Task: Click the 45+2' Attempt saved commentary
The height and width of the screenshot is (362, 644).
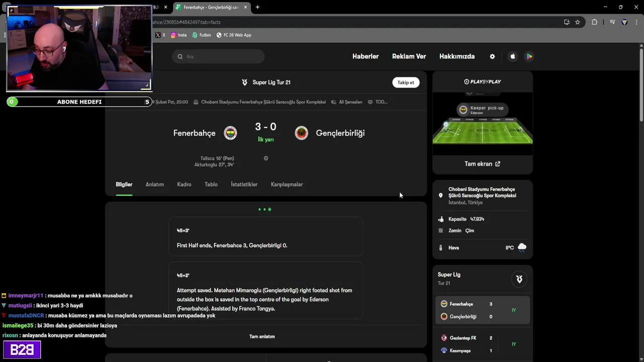Action: pyautogui.click(x=266, y=291)
